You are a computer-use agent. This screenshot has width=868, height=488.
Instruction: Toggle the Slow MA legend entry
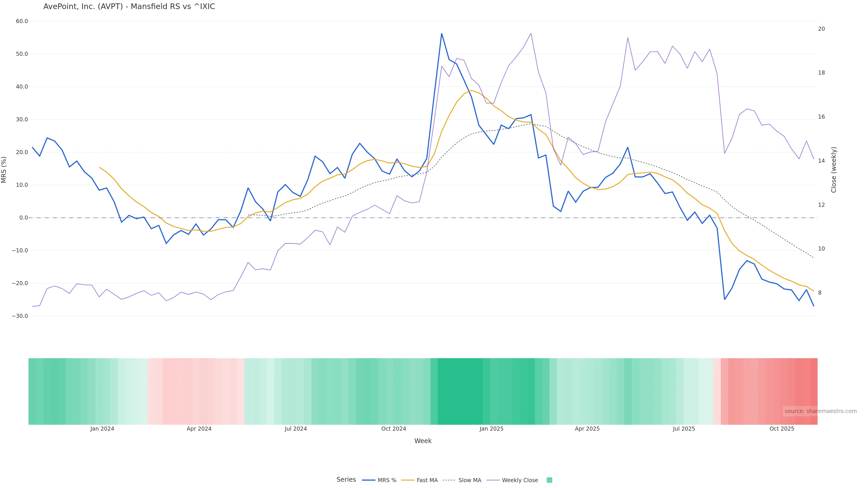coord(469,480)
